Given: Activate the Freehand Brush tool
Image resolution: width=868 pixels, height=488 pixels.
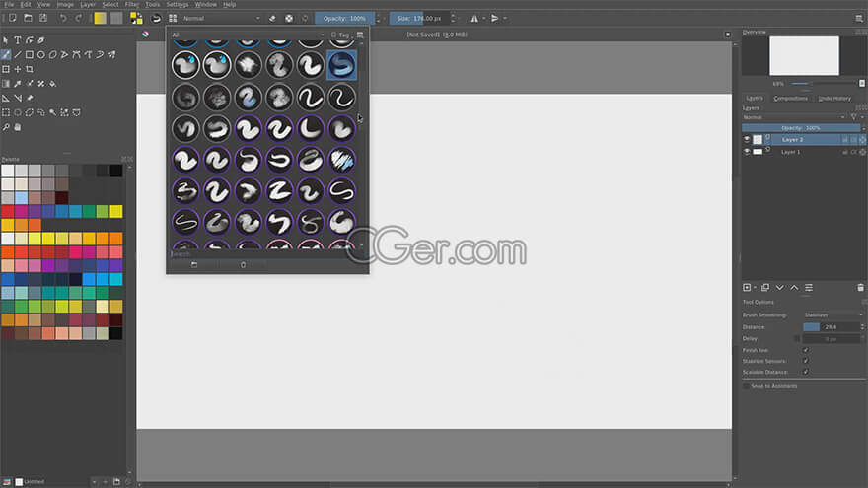Looking at the screenshot, I should [6, 55].
